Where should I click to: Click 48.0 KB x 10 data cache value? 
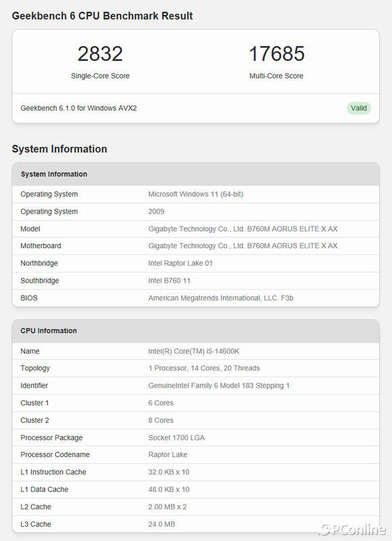pyautogui.click(x=169, y=490)
